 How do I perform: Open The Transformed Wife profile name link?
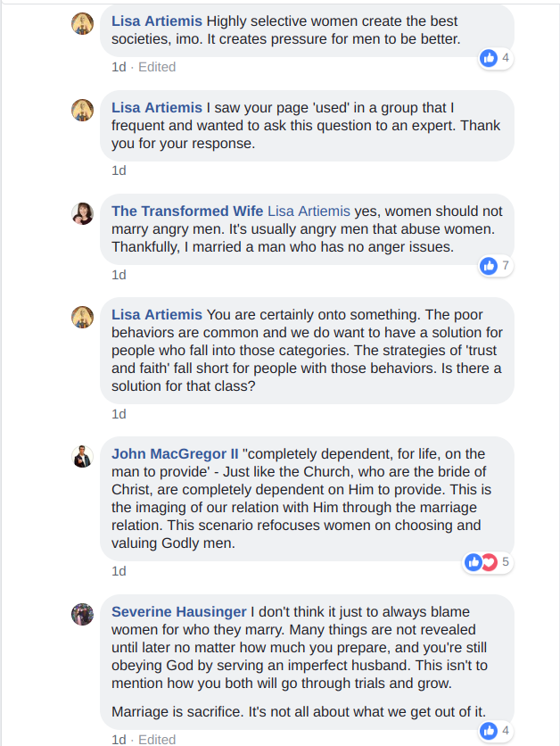[187, 211]
